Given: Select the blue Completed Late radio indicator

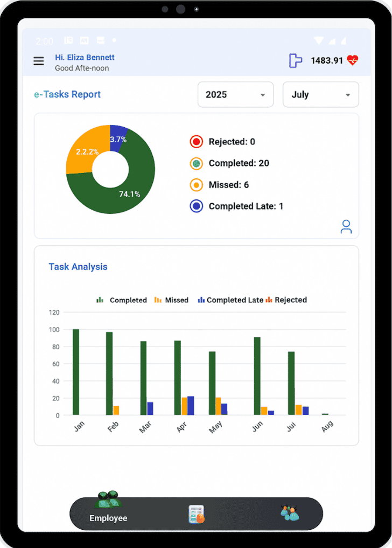Looking at the screenshot, I should pyautogui.click(x=197, y=206).
